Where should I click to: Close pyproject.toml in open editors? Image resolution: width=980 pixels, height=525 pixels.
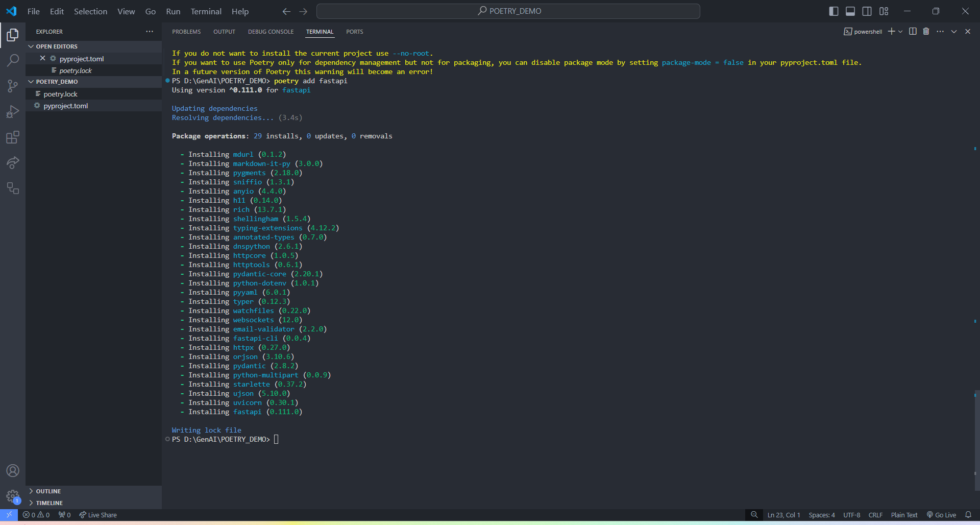[x=42, y=58]
